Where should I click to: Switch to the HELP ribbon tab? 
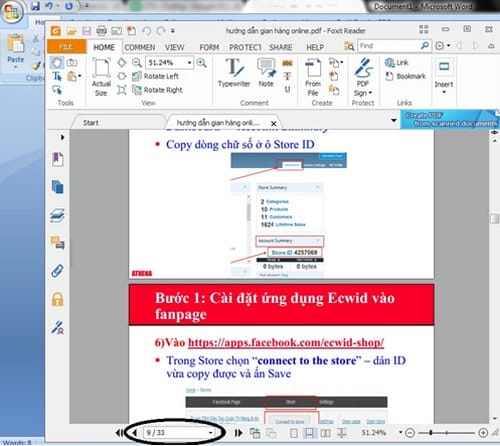pos(315,47)
